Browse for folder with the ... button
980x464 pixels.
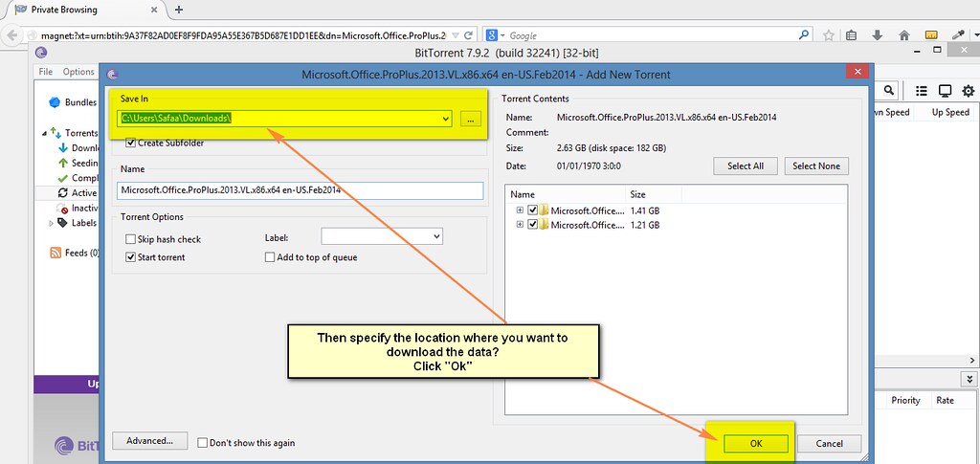pos(471,118)
